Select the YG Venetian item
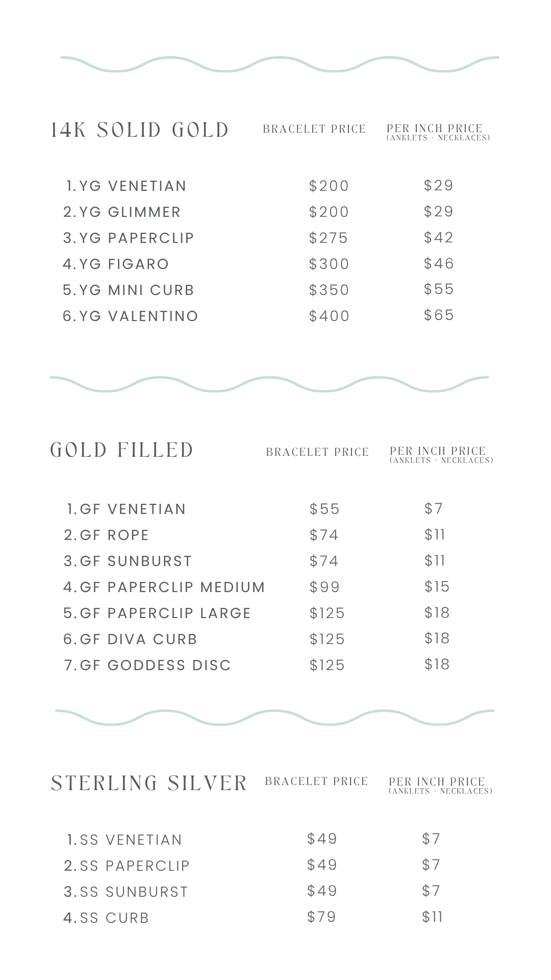The height and width of the screenshot is (980, 551). pyautogui.click(x=127, y=186)
